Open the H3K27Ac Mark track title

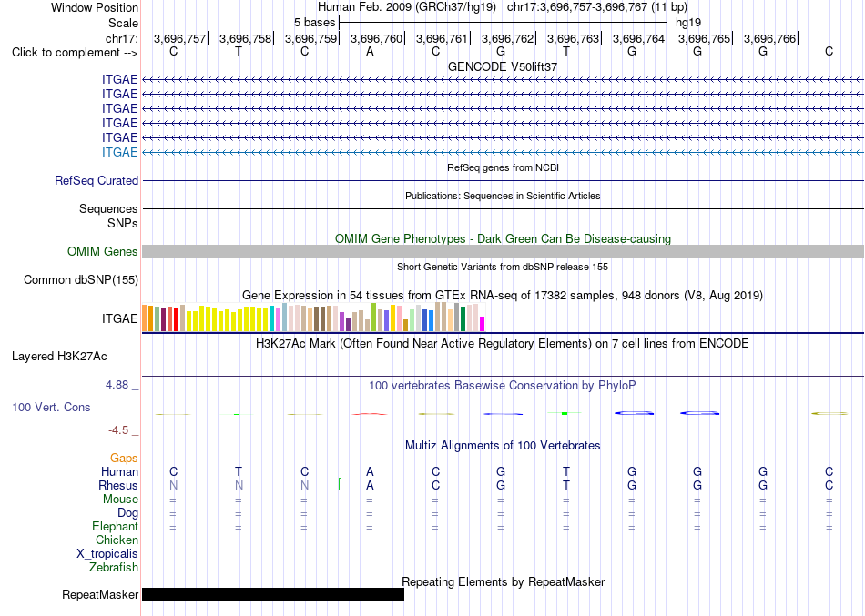[x=503, y=344]
